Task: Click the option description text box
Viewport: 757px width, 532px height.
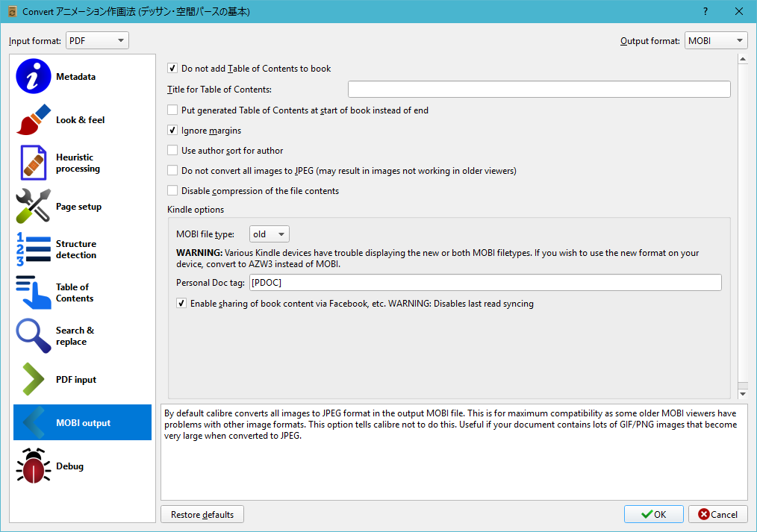Action: click(455, 452)
